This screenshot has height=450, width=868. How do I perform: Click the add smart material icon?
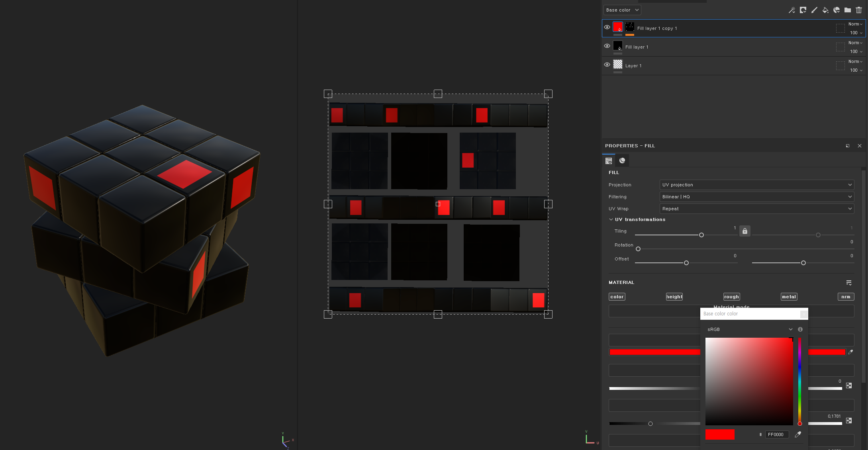coord(837,10)
